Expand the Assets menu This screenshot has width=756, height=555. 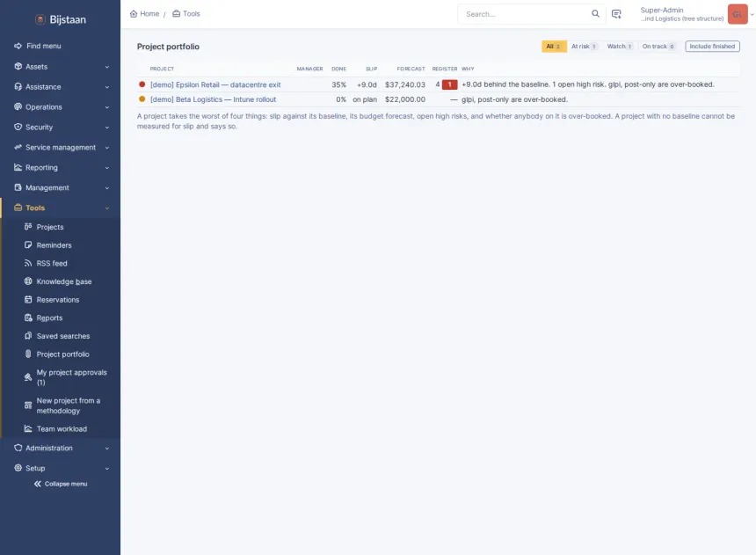tap(61, 67)
